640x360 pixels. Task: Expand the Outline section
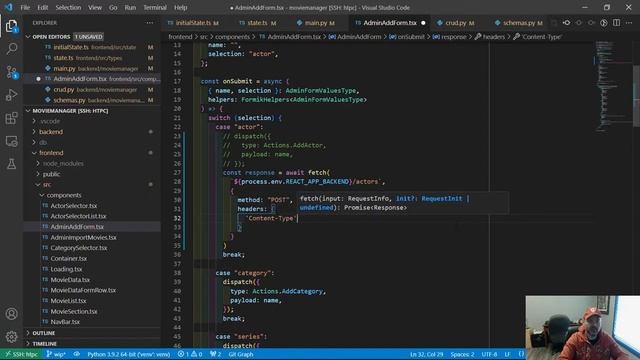point(93,333)
